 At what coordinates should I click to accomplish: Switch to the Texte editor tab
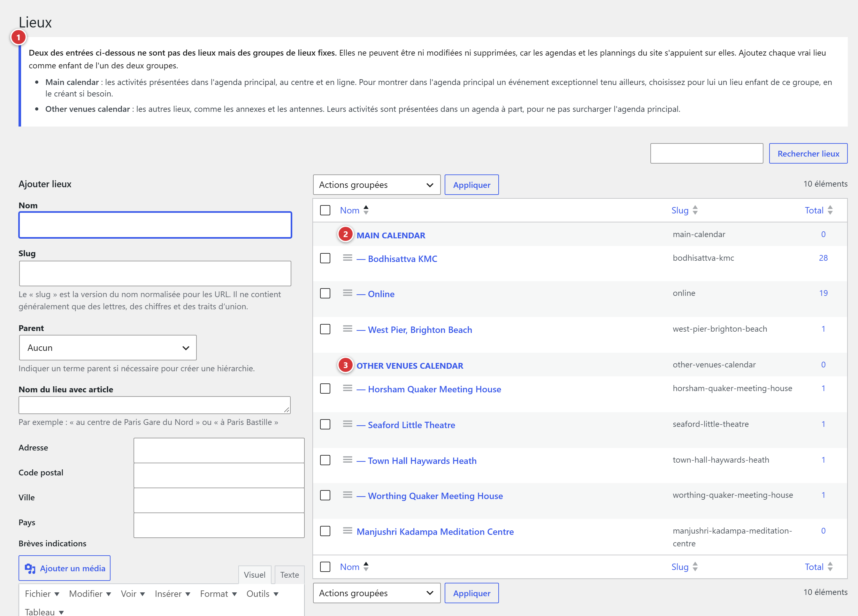(x=289, y=575)
